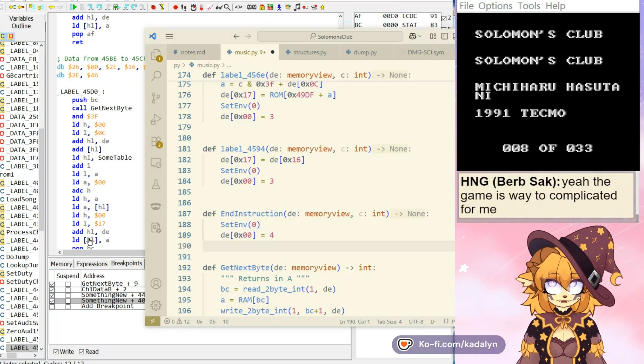Switch to the dump.py tab
This screenshot has height=364, width=644.
(x=365, y=52)
